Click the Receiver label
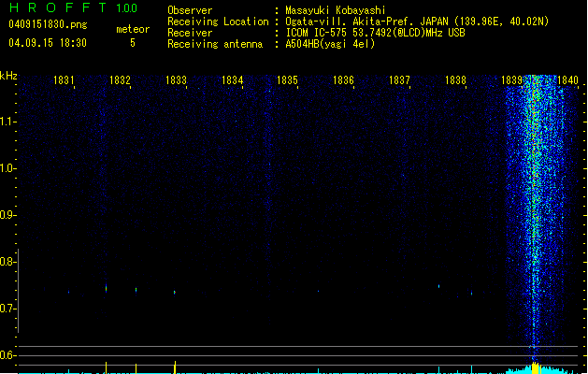The height and width of the screenshot is (374, 588). click(190, 33)
